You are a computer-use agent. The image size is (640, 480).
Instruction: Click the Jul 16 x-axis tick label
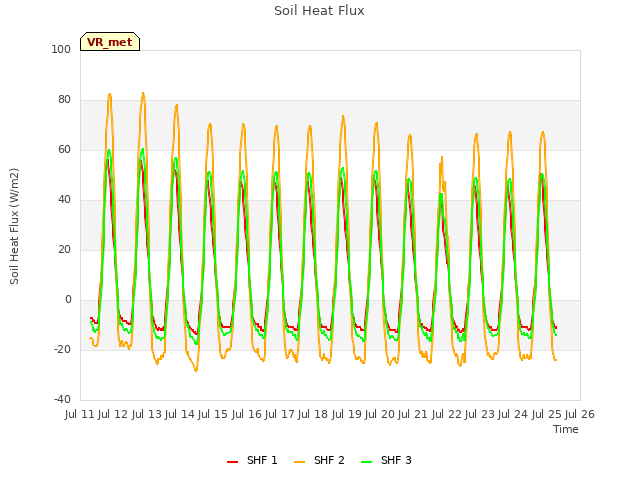(247, 414)
